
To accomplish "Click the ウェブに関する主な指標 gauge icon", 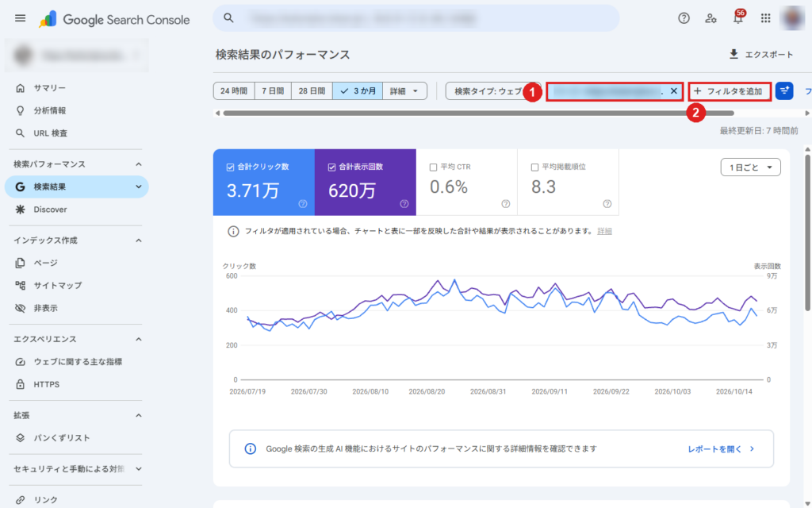I will (x=20, y=362).
